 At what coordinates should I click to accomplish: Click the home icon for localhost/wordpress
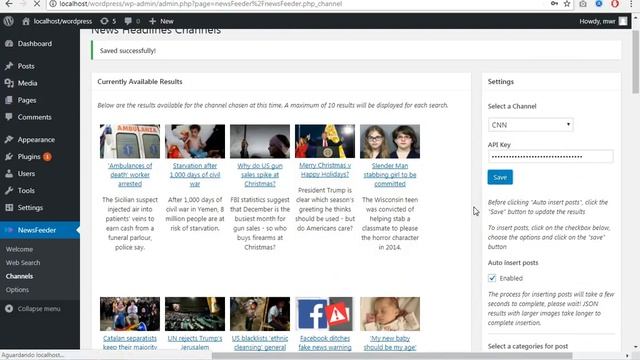pyautogui.click(x=26, y=21)
